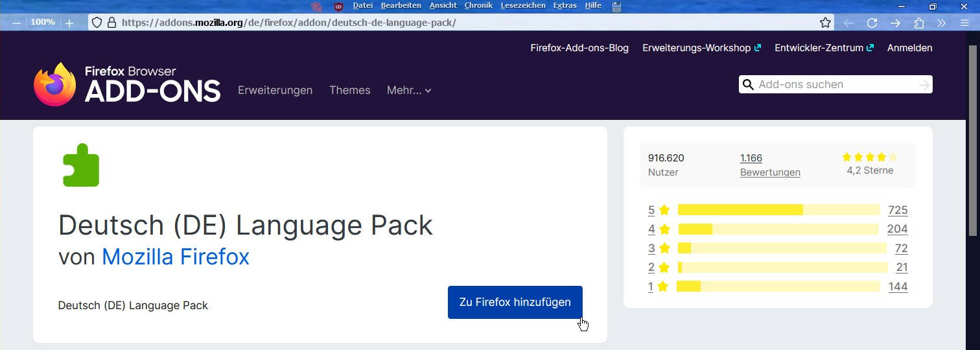Open the 725 five-star reviews count
Screen dimensions: 980x350
pos(898,210)
